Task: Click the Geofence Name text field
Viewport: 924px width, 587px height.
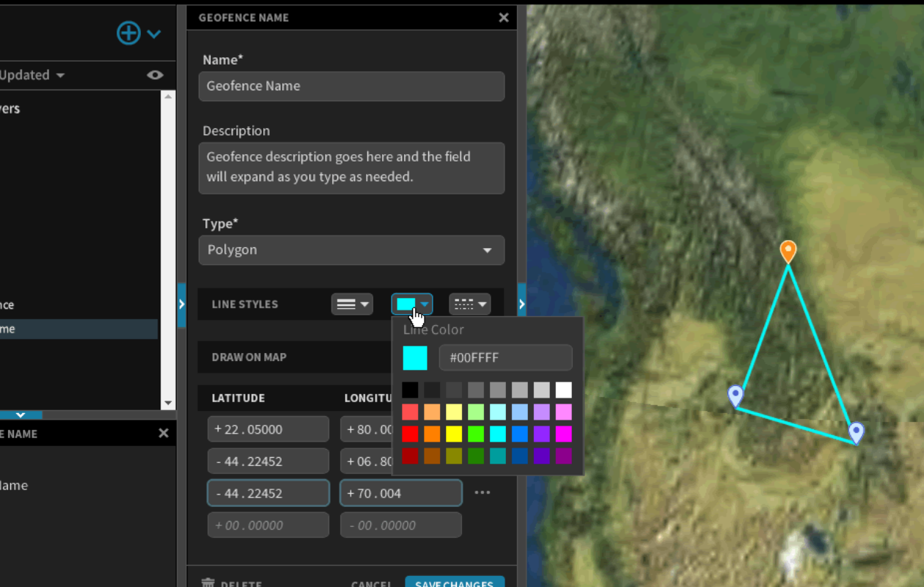Action: 351,86
